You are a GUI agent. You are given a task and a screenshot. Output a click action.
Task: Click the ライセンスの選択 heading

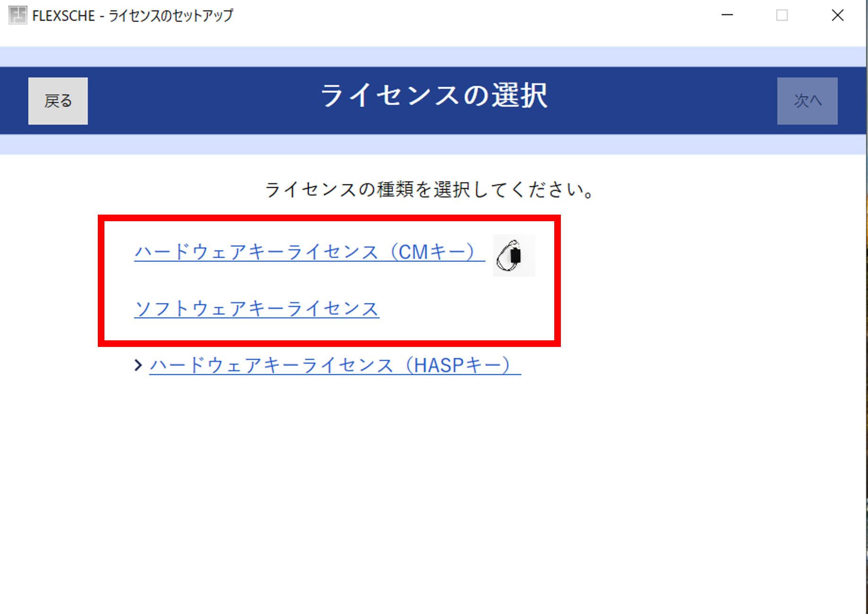434,96
